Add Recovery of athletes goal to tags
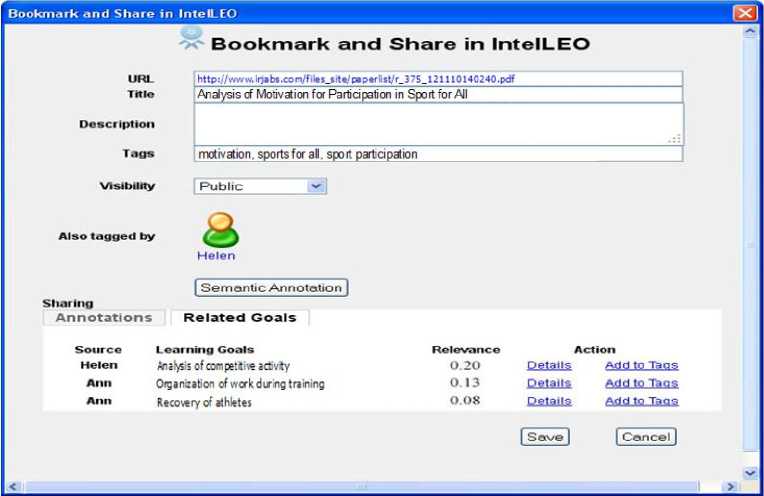The width and height of the screenshot is (764, 496). [x=642, y=401]
